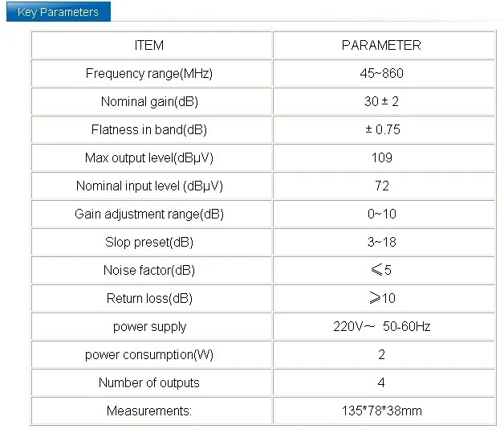Select the 109 value cell
Image resolution: width=504 pixels, height=429 pixels.
[384, 157]
